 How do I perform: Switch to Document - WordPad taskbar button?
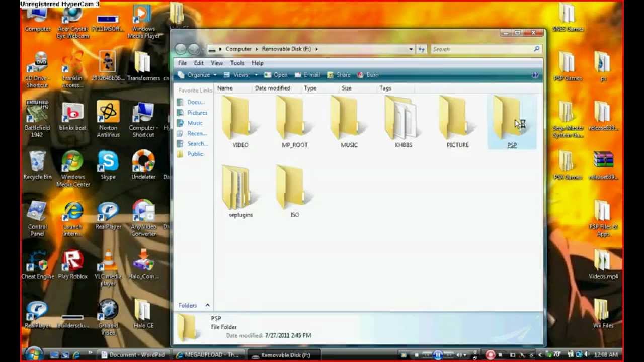[133, 355]
